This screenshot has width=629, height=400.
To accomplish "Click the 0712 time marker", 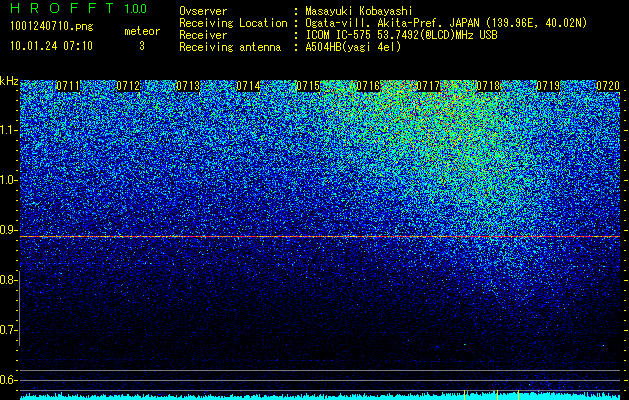I will 128,86.
